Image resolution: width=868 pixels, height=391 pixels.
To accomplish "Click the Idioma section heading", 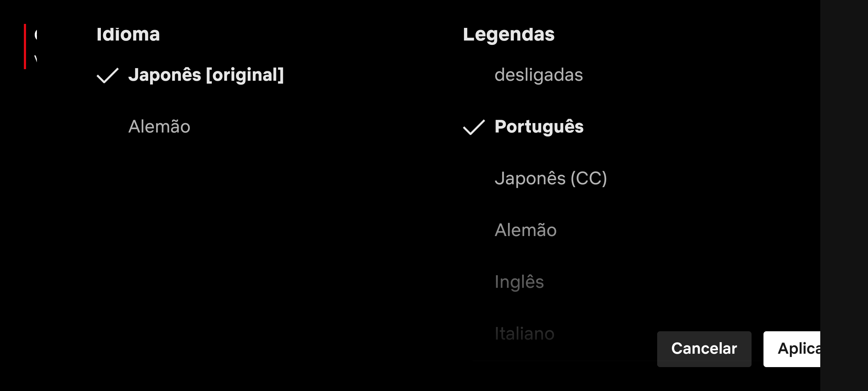I will click(128, 35).
